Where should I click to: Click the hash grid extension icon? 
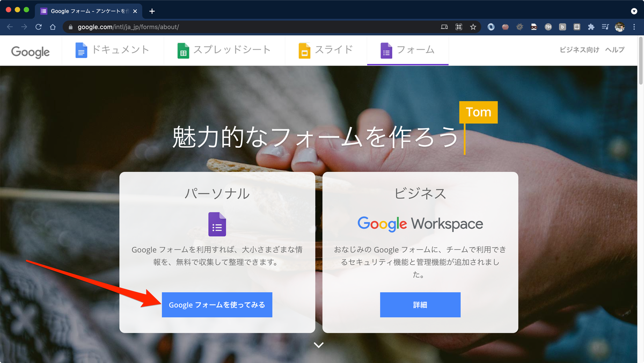(577, 26)
